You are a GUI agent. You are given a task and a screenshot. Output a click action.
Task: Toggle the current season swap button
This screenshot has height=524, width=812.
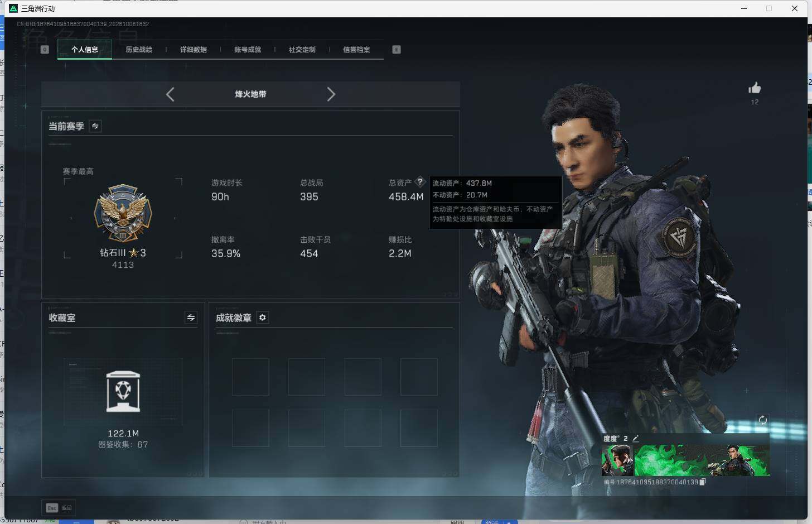[95, 126]
